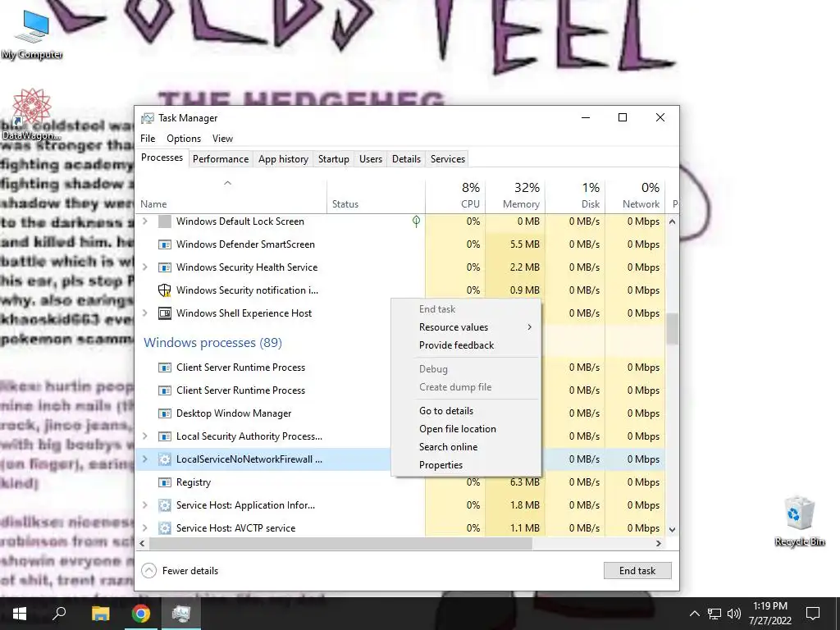Switch to the Users tab
The width and height of the screenshot is (840, 630).
coord(371,159)
